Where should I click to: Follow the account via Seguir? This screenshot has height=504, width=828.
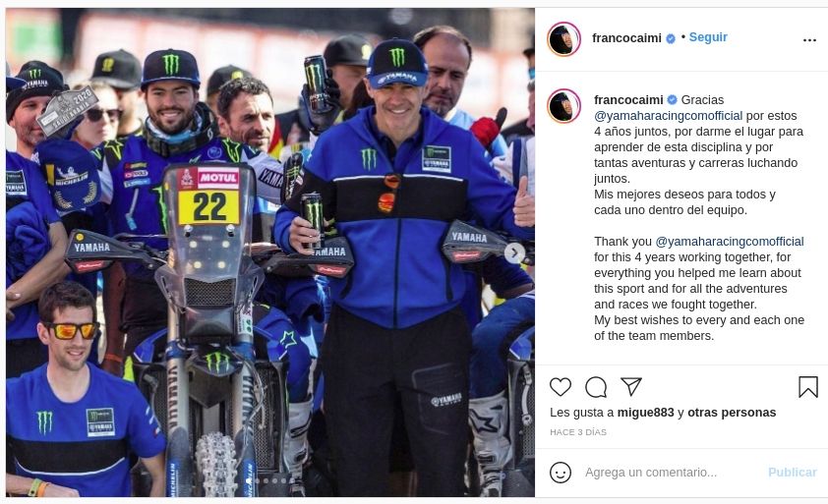[x=708, y=37]
